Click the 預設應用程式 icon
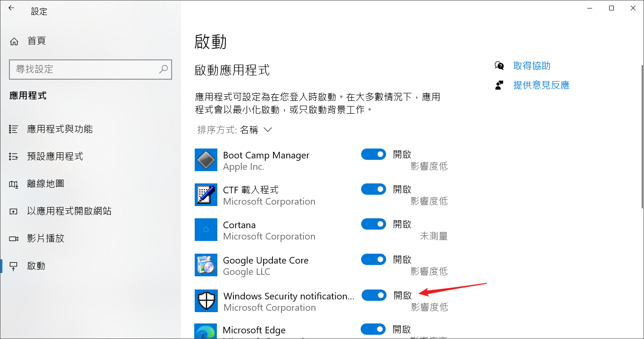The width and height of the screenshot is (644, 339). (x=14, y=157)
